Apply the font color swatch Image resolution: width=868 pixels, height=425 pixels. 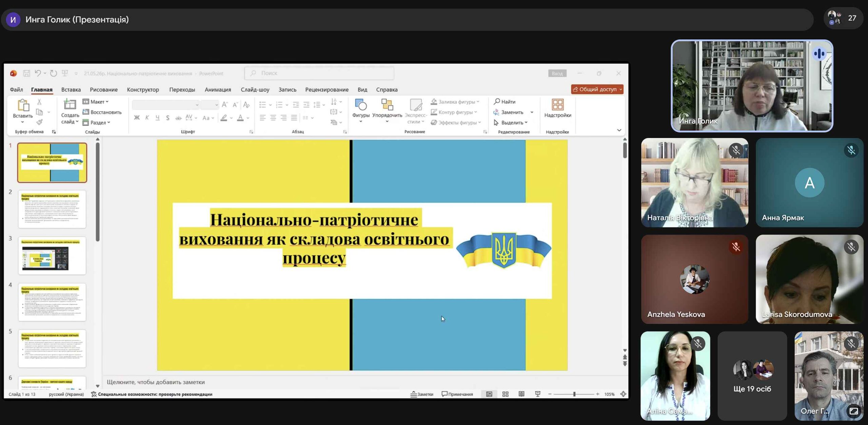[240, 118]
